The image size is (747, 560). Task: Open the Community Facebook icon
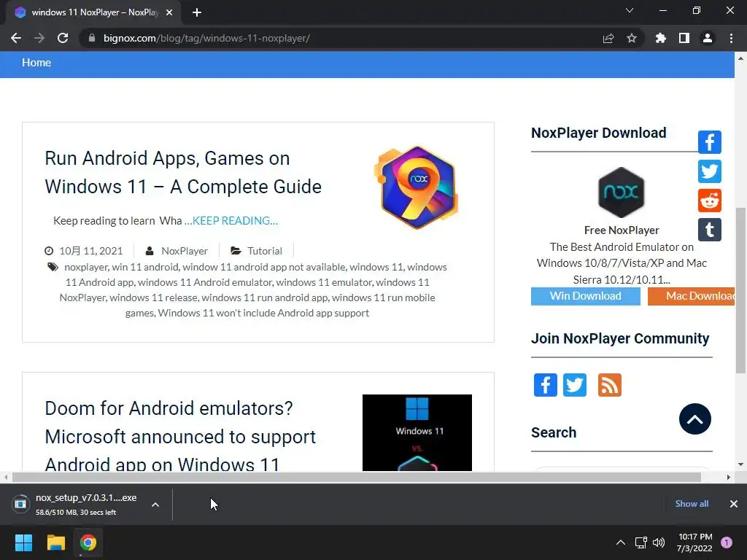(546, 385)
